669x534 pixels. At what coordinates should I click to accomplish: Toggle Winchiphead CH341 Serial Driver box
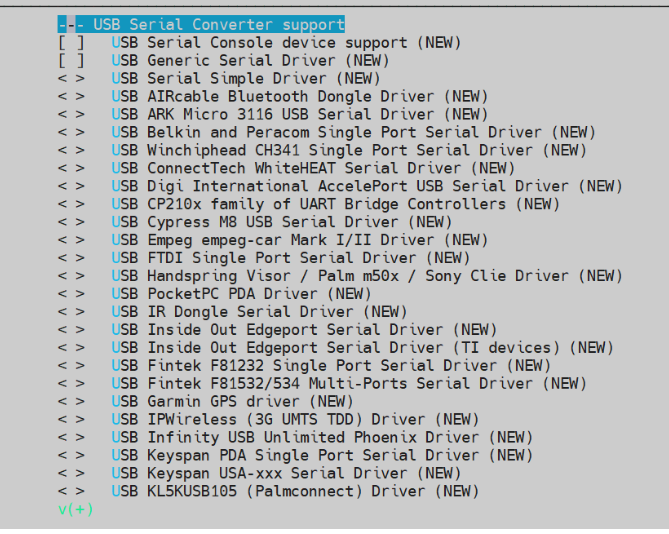click(71, 150)
